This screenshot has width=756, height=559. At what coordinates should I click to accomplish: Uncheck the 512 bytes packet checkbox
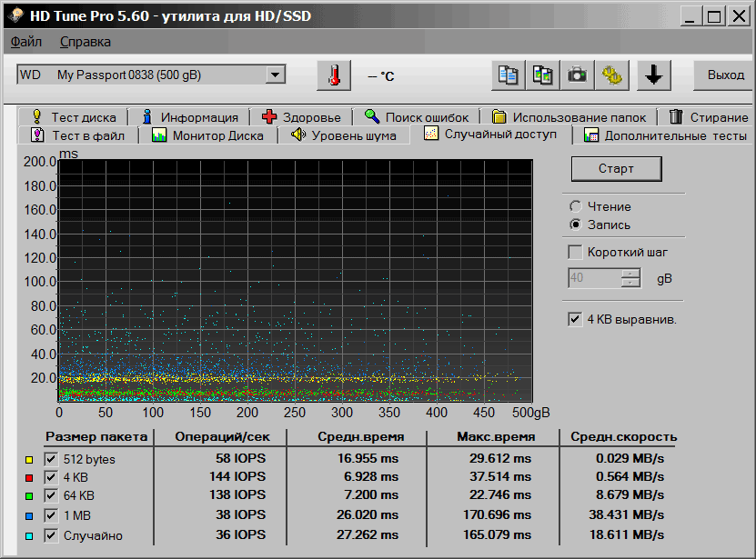pos(51,459)
